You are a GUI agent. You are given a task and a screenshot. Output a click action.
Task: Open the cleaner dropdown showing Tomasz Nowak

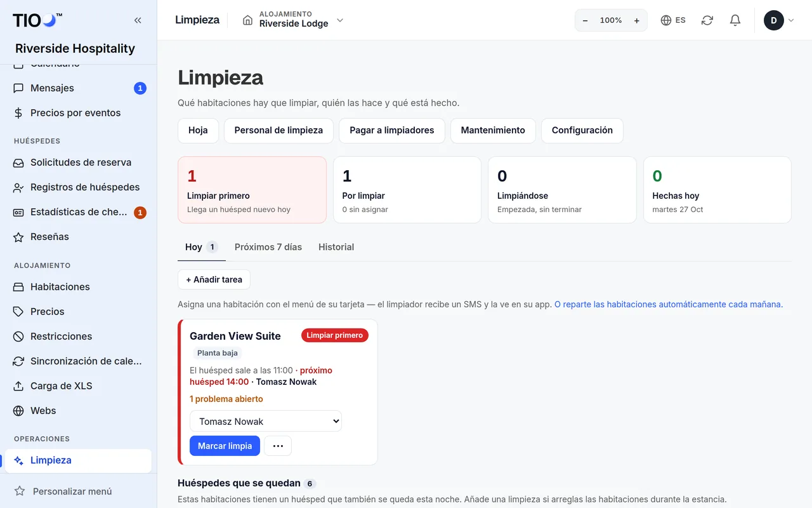266,421
